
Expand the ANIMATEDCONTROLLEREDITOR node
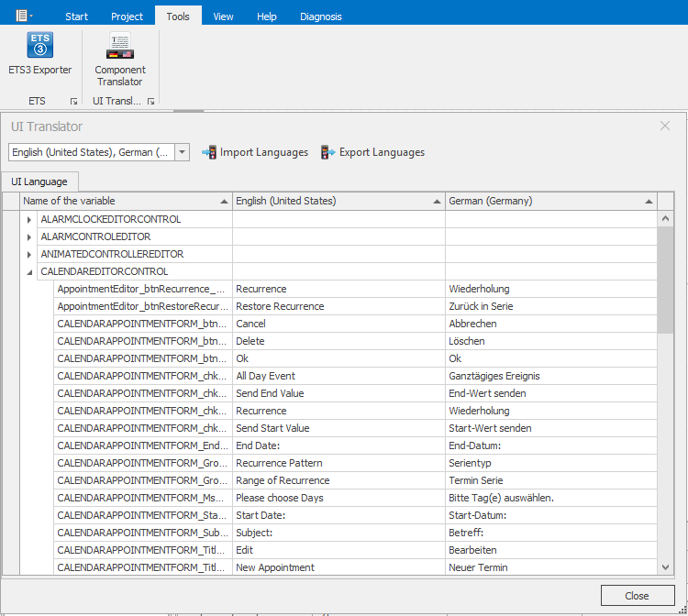[x=29, y=255]
